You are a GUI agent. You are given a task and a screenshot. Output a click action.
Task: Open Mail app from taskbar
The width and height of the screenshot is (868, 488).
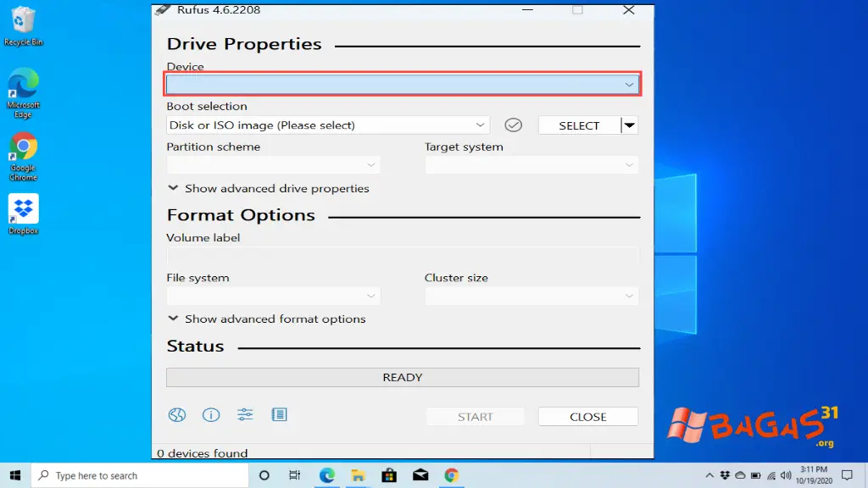coord(420,475)
